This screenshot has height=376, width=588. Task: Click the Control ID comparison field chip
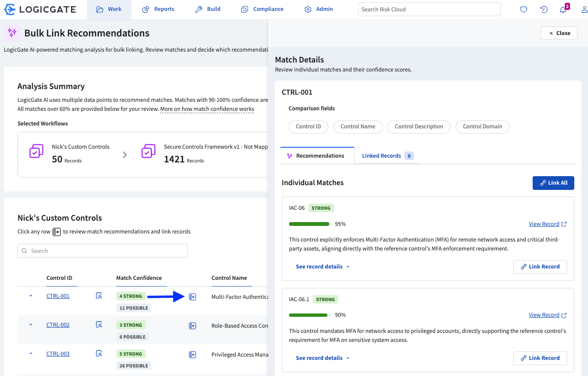pyautogui.click(x=308, y=126)
